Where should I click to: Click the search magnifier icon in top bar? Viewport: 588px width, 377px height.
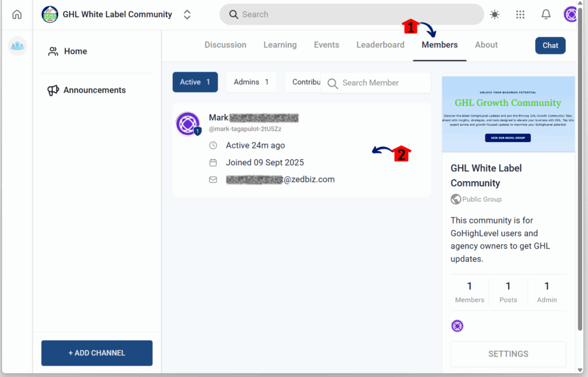[x=234, y=14]
